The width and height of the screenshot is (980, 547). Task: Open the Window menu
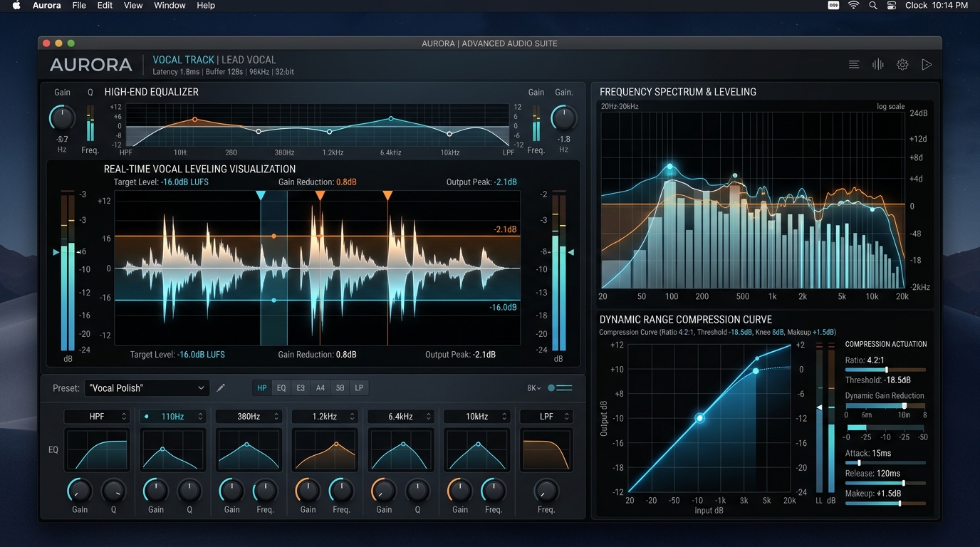[x=170, y=5]
